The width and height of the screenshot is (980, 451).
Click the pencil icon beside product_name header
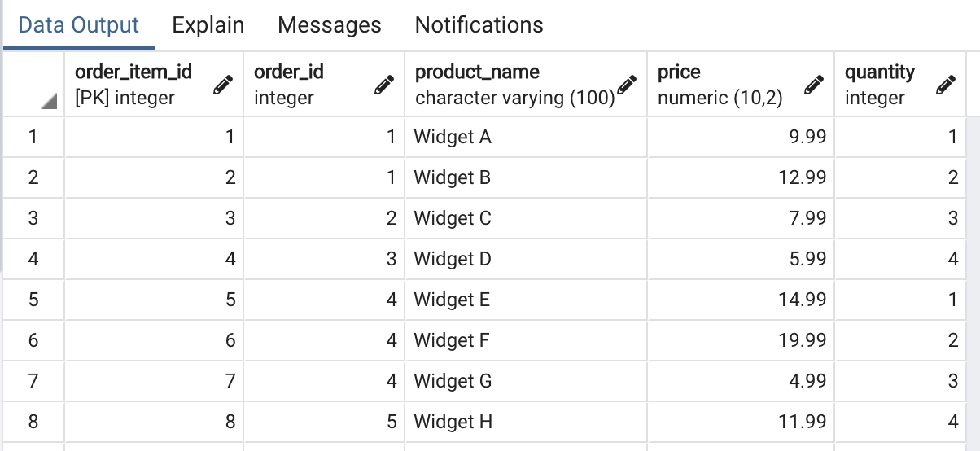point(627,85)
